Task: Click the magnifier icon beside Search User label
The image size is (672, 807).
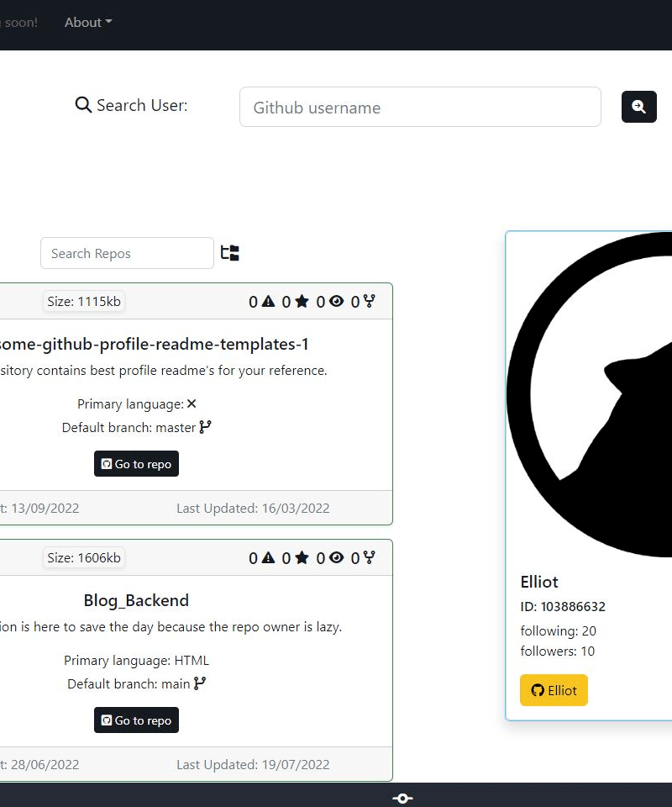Action: point(83,106)
